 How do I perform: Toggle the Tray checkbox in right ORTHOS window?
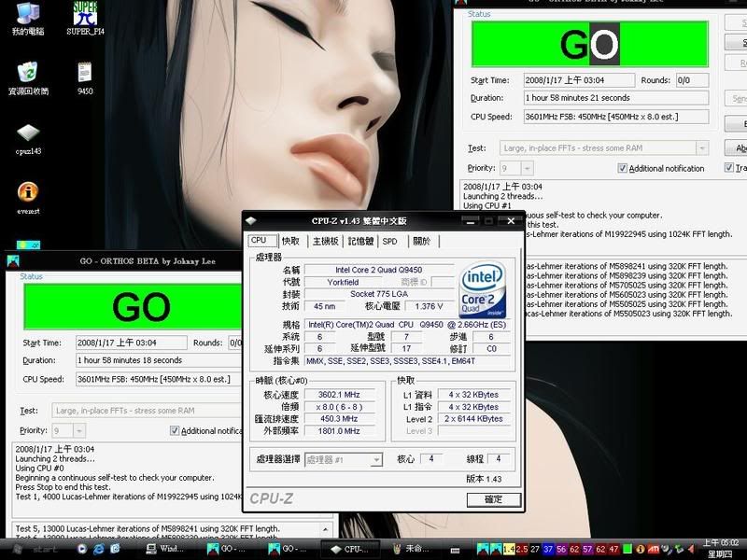tap(729, 168)
